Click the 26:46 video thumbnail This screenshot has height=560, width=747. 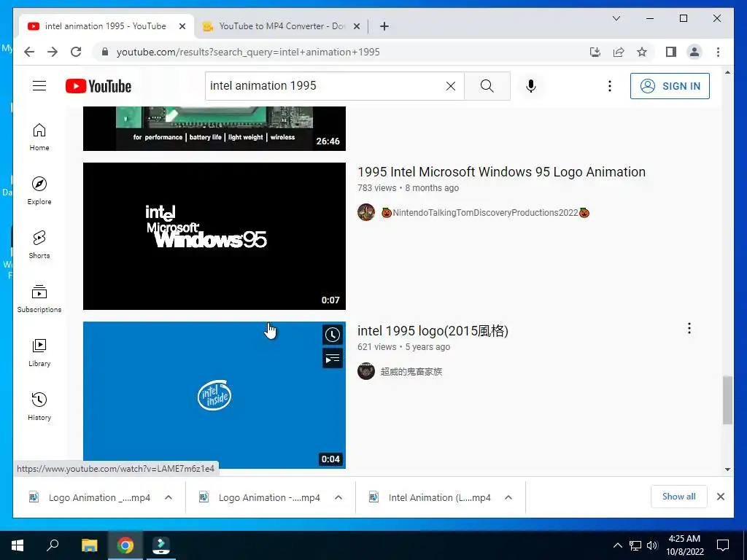214,128
